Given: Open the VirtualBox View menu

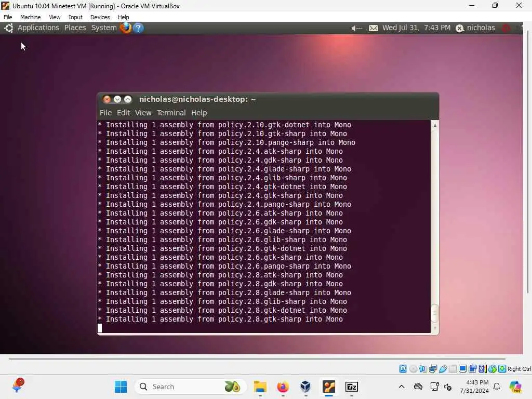Looking at the screenshot, I should pyautogui.click(x=55, y=17).
